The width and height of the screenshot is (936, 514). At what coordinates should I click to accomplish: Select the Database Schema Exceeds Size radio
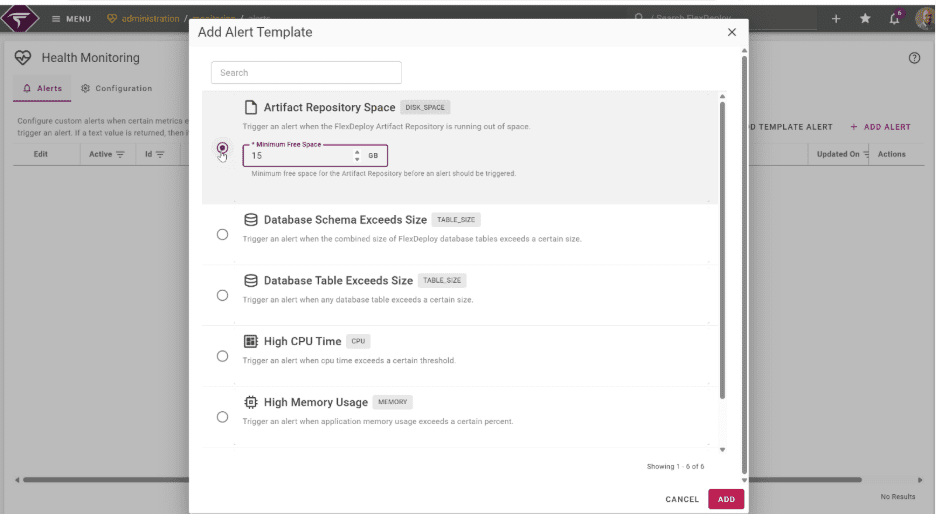222,235
